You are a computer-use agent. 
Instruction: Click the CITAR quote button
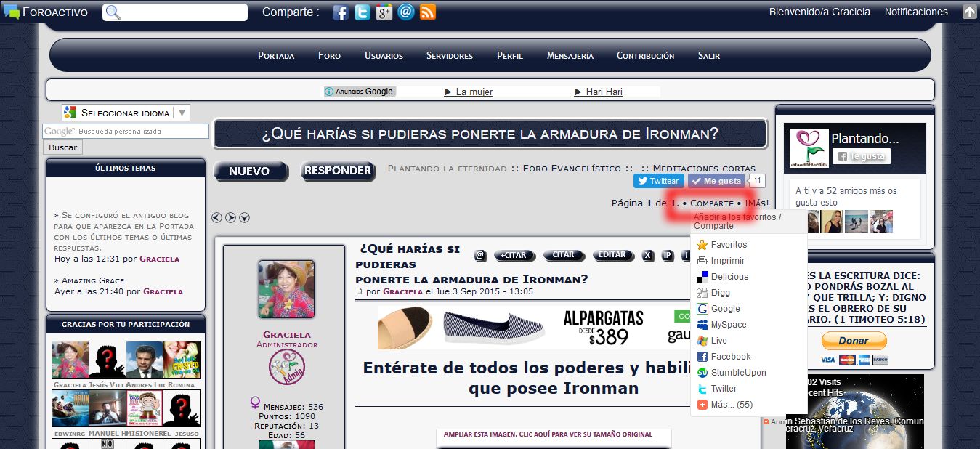click(564, 255)
